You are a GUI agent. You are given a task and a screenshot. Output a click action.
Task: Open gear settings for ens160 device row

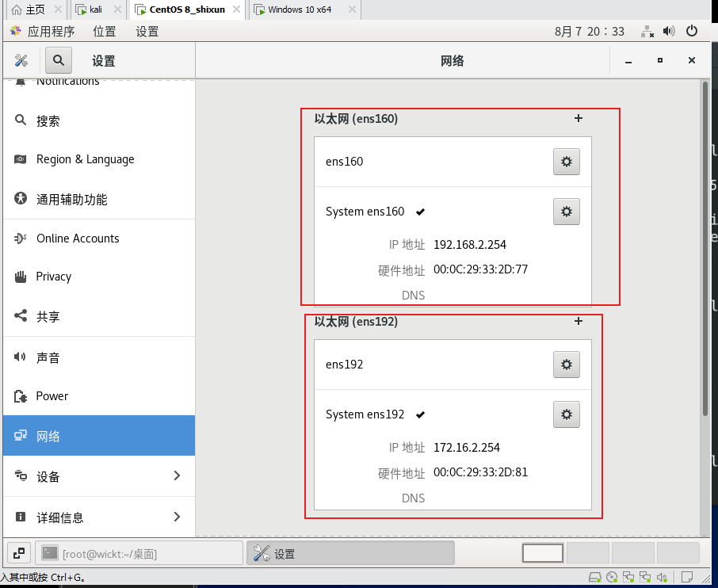pyautogui.click(x=567, y=162)
